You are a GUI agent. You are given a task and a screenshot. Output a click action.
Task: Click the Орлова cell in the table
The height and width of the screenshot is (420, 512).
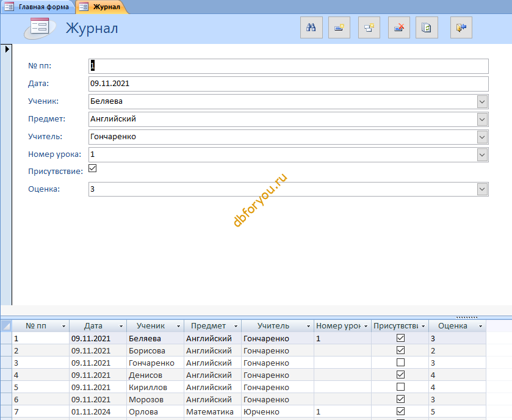155,412
